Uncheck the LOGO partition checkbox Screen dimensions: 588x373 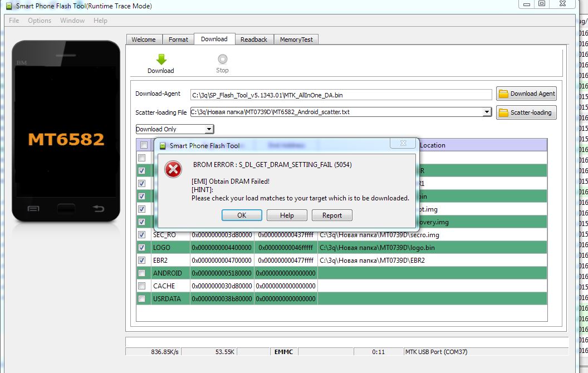[x=142, y=247]
